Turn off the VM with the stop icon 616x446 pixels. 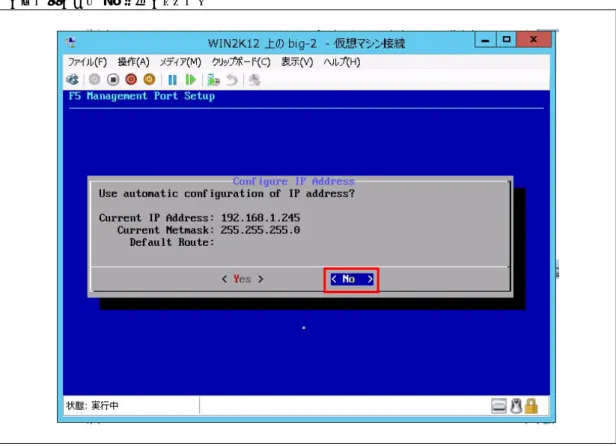pyautogui.click(x=113, y=80)
